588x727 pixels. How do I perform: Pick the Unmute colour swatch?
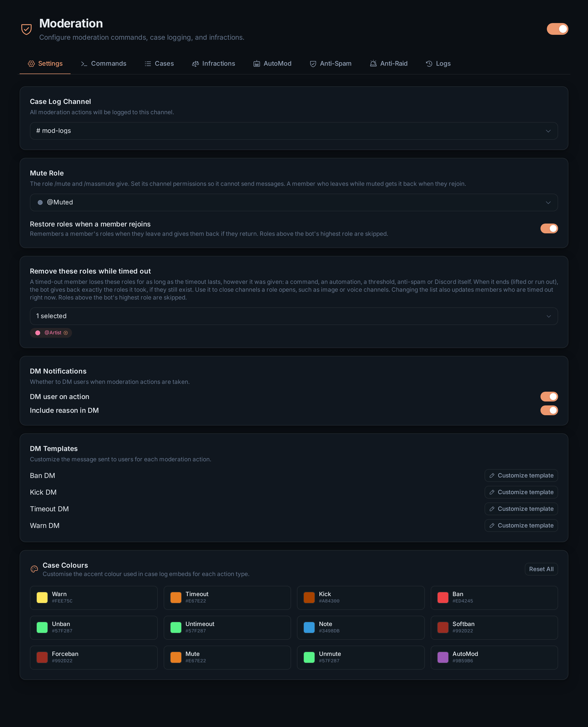point(309,657)
